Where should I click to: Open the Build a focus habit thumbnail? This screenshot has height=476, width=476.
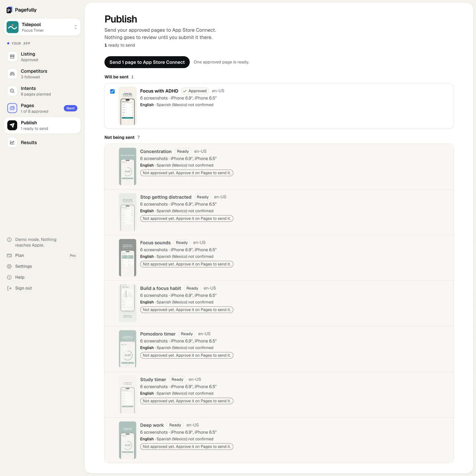128,303
